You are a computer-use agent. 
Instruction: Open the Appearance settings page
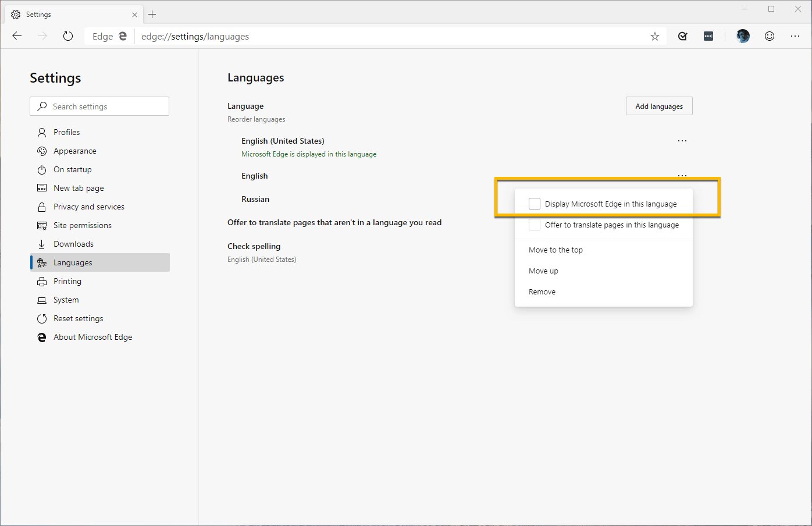75,151
